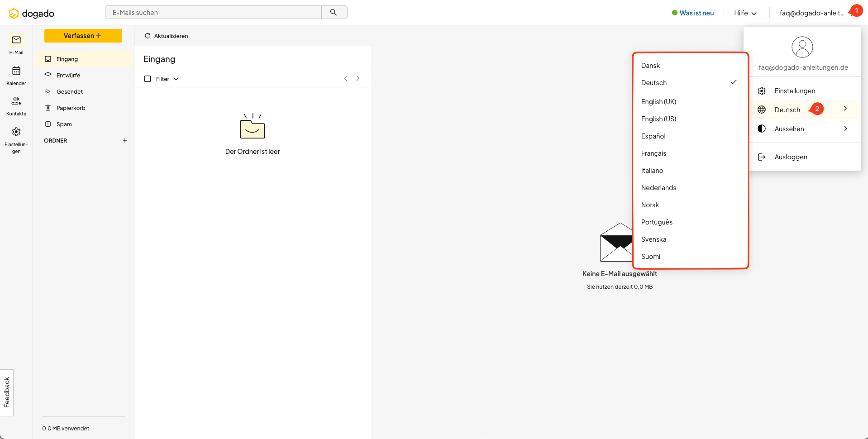Click the email address in account panel

coord(803,67)
